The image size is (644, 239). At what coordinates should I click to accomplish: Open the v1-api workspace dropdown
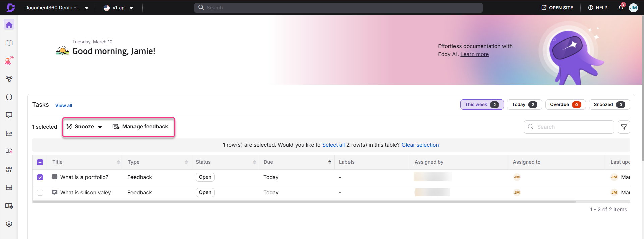[x=118, y=8]
